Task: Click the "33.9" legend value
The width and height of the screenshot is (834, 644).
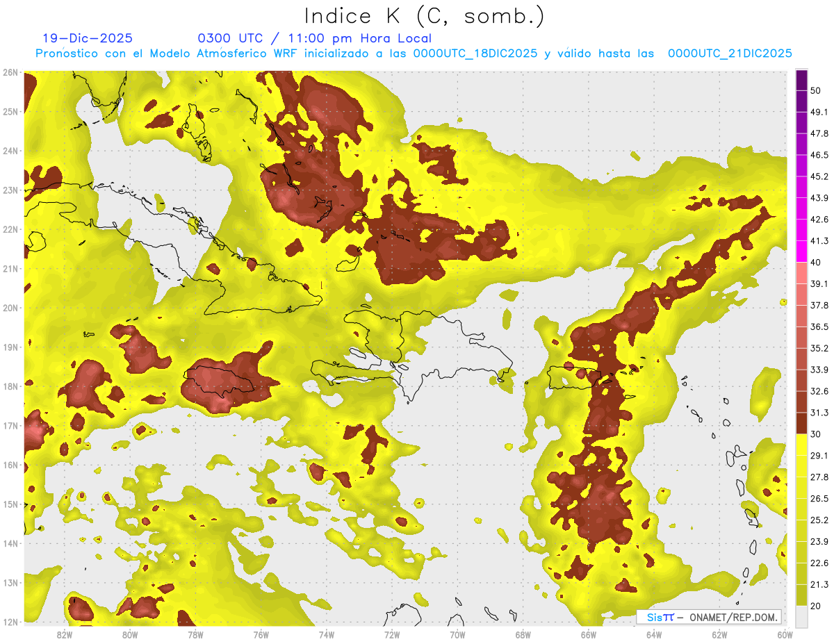Action: click(x=819, y=370)
